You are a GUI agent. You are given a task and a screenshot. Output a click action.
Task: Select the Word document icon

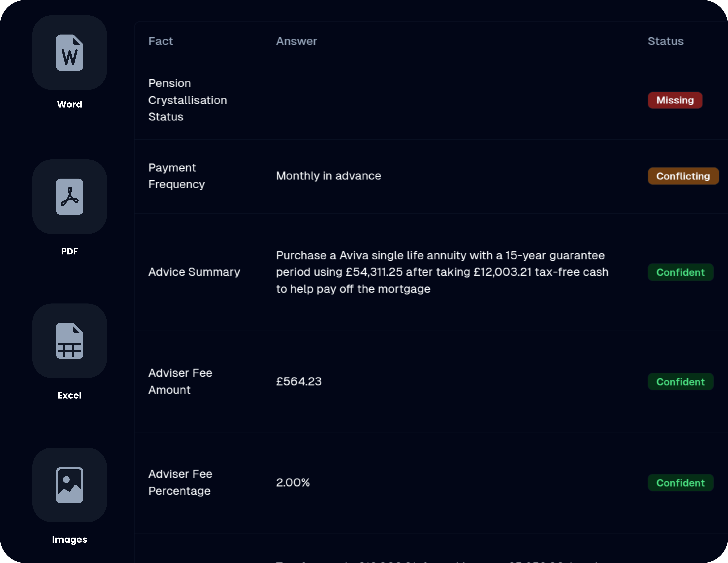coord(69,53)
